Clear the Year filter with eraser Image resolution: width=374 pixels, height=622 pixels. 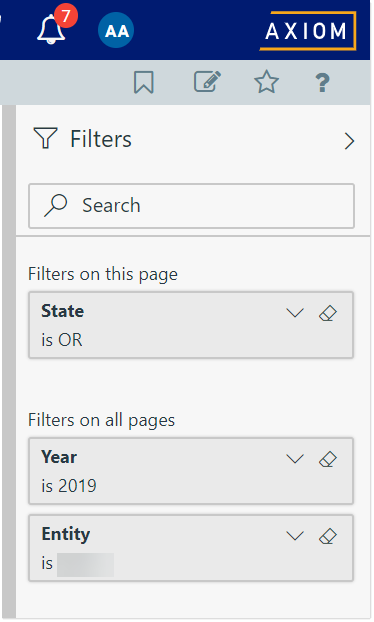(328, 459)
